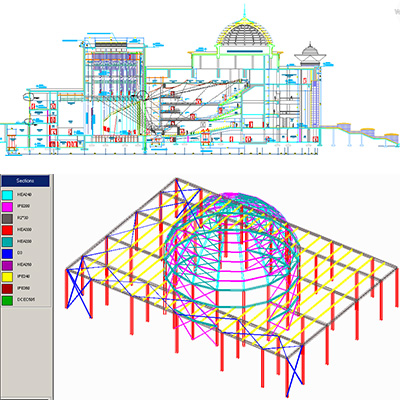The image size is (400, 400).
Task: Click the large dome in section drawing
Action: pos(244,32)
